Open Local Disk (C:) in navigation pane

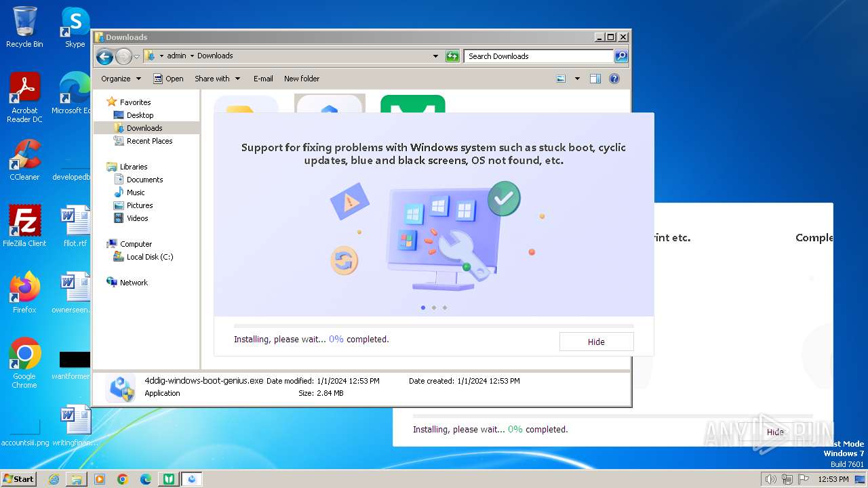[x=149, y=257]
